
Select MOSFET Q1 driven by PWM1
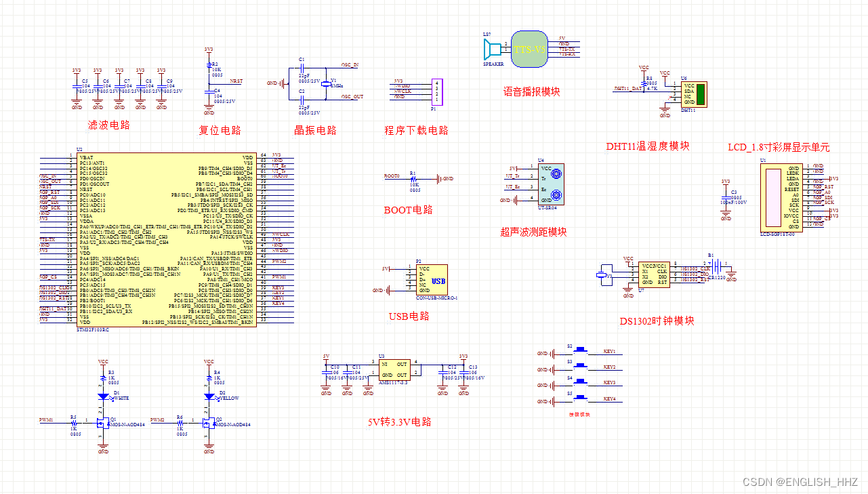tap(102, 424)
